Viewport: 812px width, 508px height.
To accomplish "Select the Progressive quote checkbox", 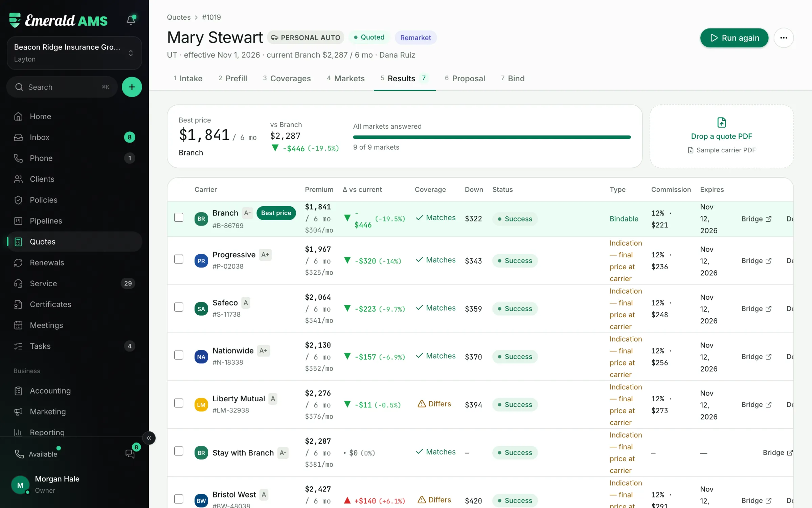I will click(179, 259).
